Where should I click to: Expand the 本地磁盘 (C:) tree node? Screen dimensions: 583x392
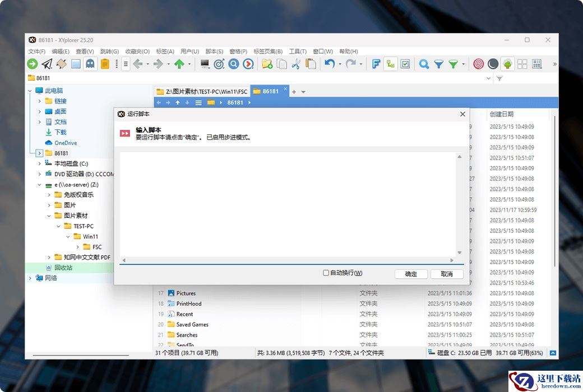(40, 164)
